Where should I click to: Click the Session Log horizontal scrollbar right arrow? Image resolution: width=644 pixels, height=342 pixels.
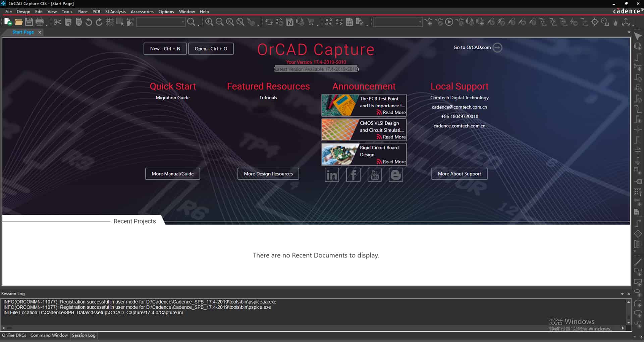click(623, 328)
